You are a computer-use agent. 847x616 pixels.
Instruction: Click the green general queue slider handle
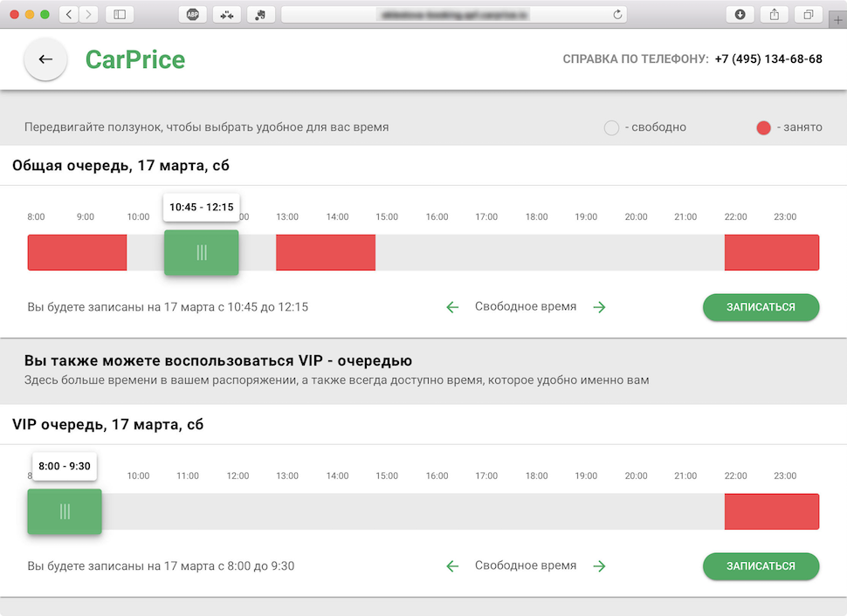click(202, 253)
